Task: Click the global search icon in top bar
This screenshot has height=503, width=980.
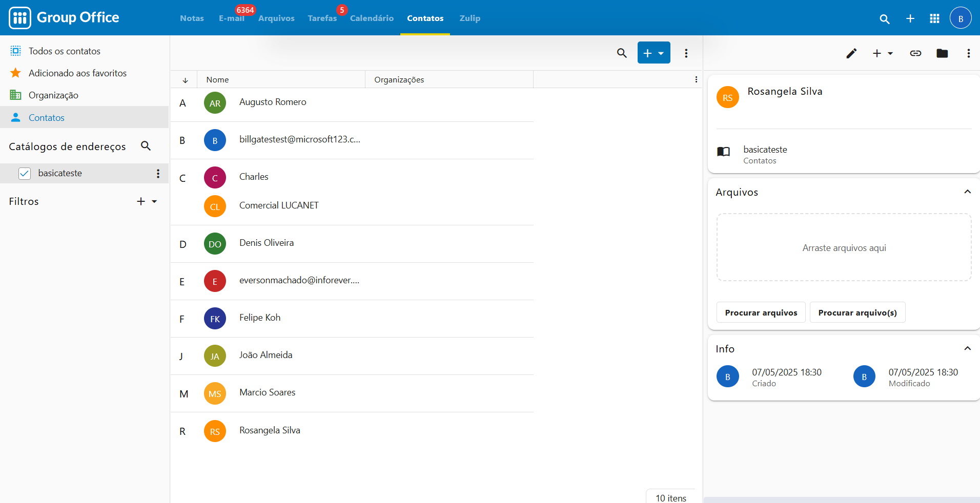Action: (x=884, y=18)
